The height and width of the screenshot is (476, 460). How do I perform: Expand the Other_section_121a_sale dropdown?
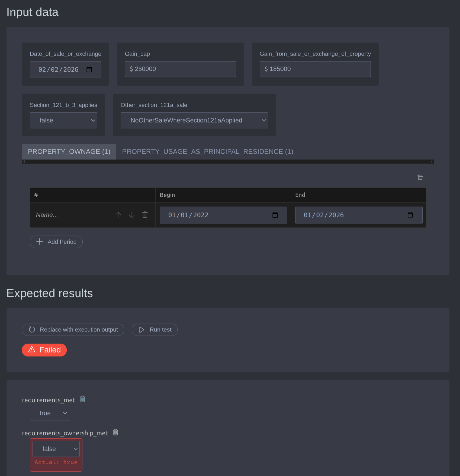[x=194, y=121]
